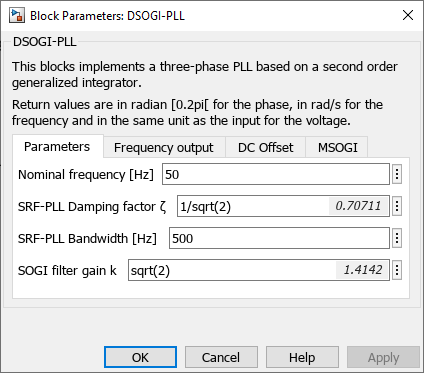Close the Block Parameters dialog with X
This screenshot has height=373, width=424.
click(408, 15)
